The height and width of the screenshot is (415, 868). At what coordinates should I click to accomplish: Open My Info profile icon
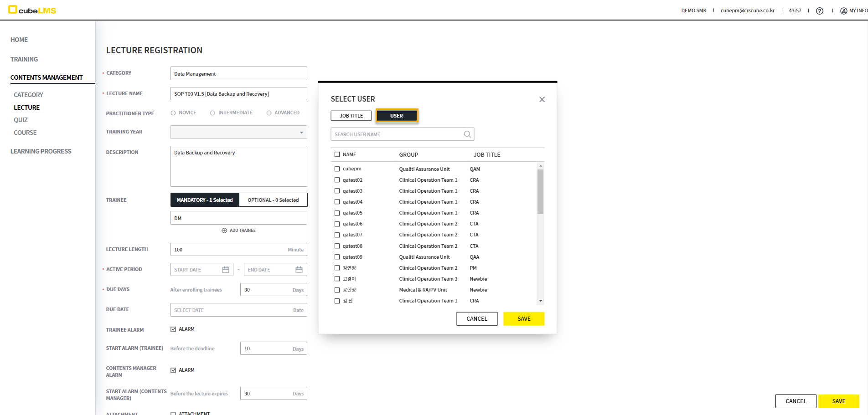pyautogui.click(x=843, y=11)
